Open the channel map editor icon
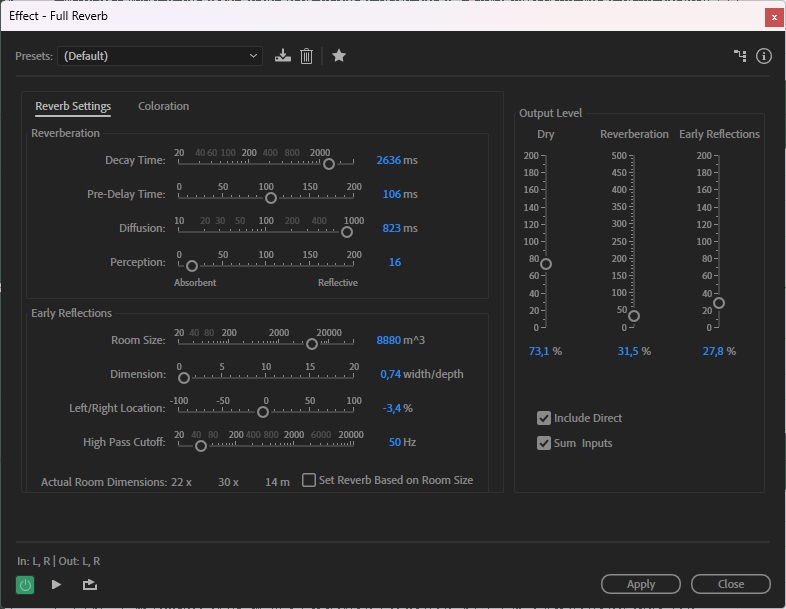Screen dimensions: 786x609 click(740, 56)
